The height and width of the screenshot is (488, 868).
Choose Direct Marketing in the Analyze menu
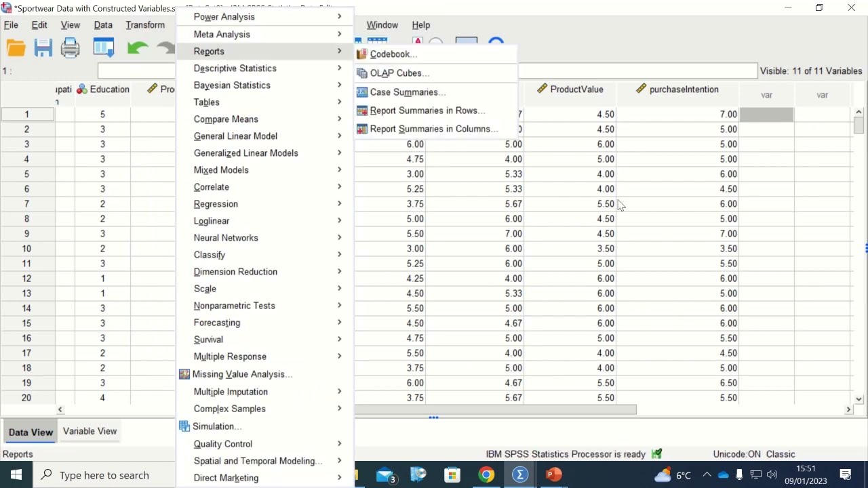point(265,478)
